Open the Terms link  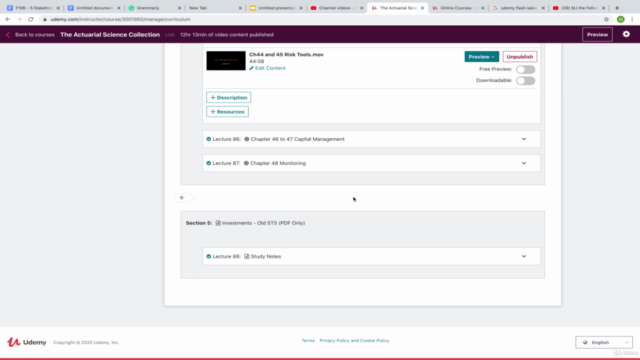coord(308,340)
